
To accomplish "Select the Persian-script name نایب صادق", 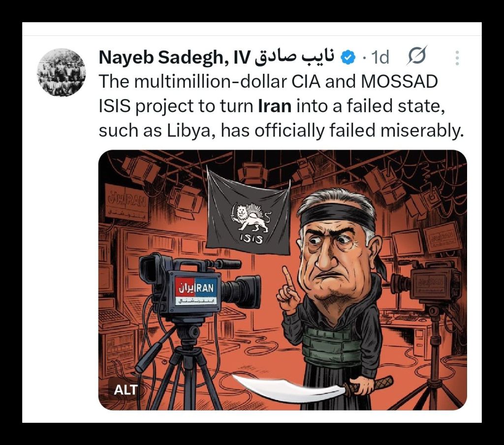I will click(295, 58).
